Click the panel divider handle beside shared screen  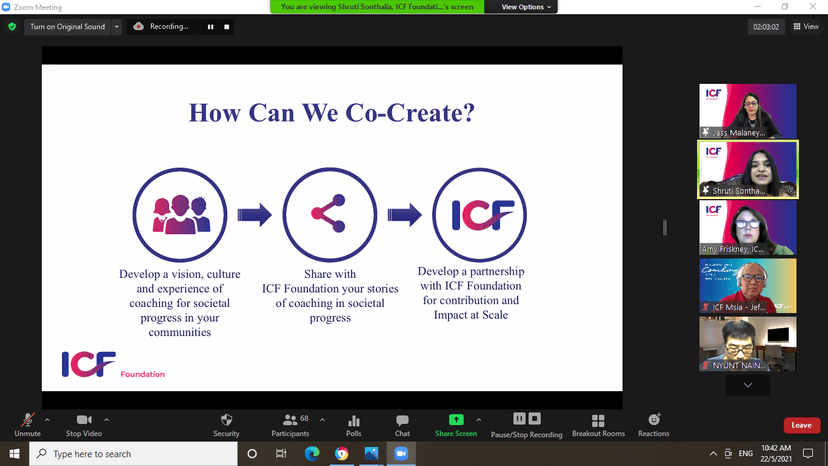665,228
